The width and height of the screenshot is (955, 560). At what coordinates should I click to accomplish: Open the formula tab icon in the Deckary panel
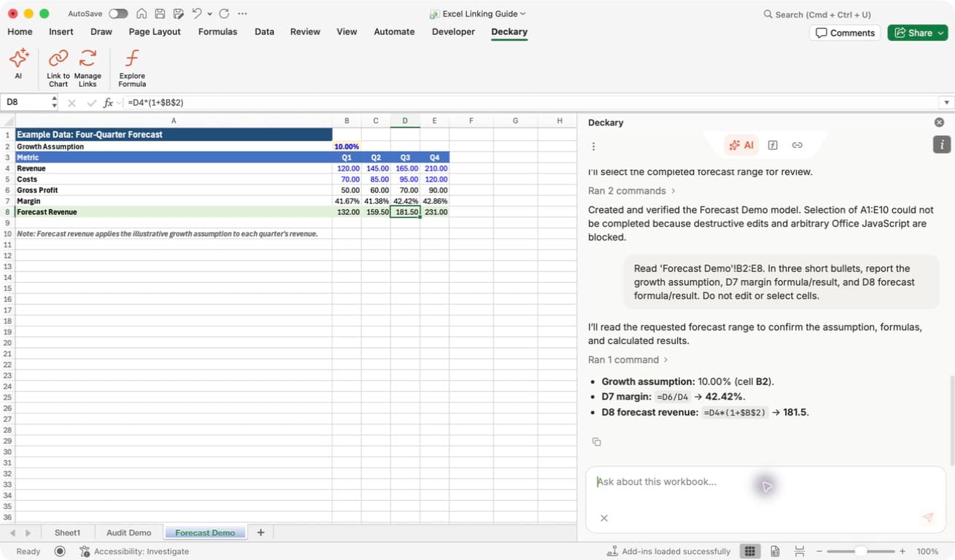[x=773, y=145]
